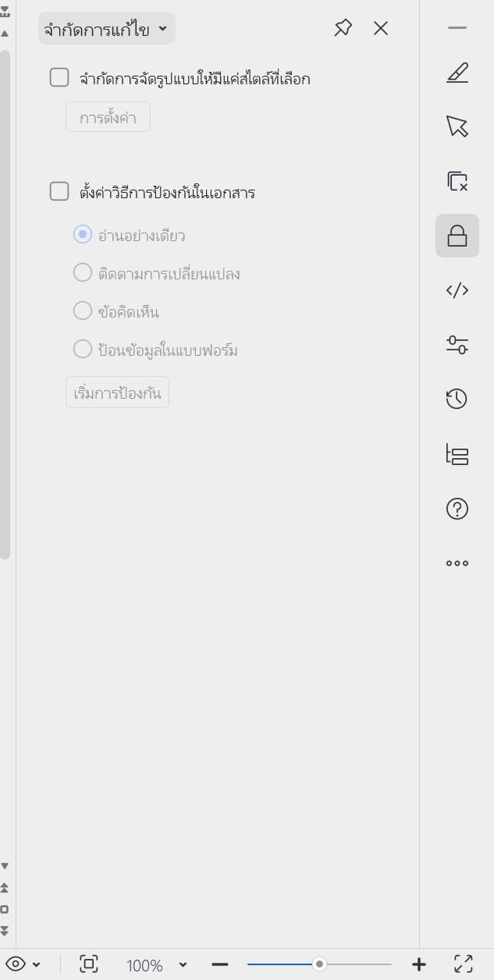
Task: Activate the pointer selection tool
Action: (457, 126)
